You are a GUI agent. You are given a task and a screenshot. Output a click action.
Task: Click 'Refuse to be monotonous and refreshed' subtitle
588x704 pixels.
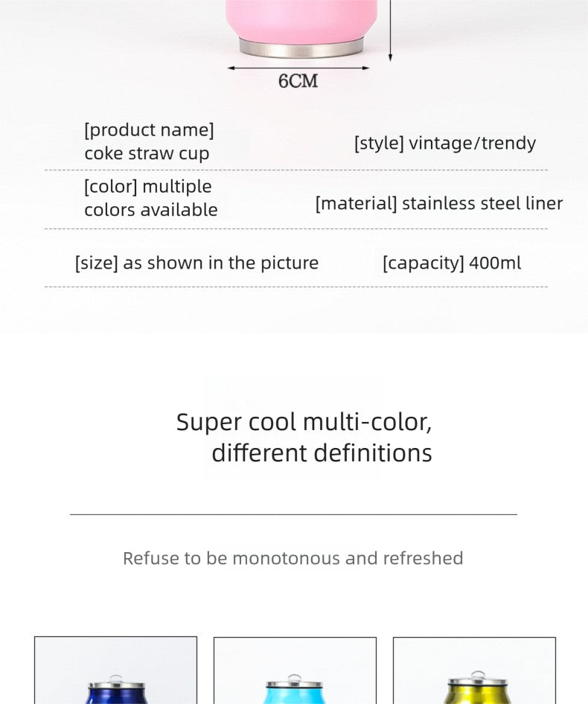click(x=293, y=558)
